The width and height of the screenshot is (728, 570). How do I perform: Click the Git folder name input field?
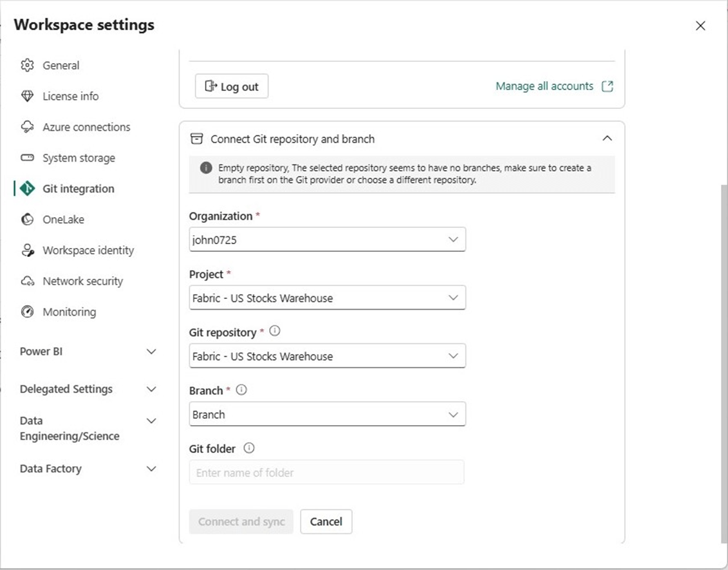coord(326,472)
